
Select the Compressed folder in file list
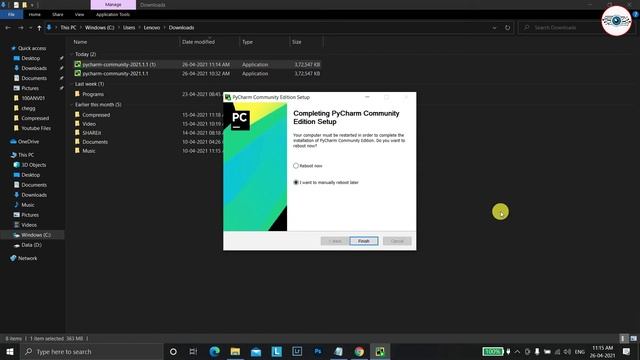pos(96,115)
